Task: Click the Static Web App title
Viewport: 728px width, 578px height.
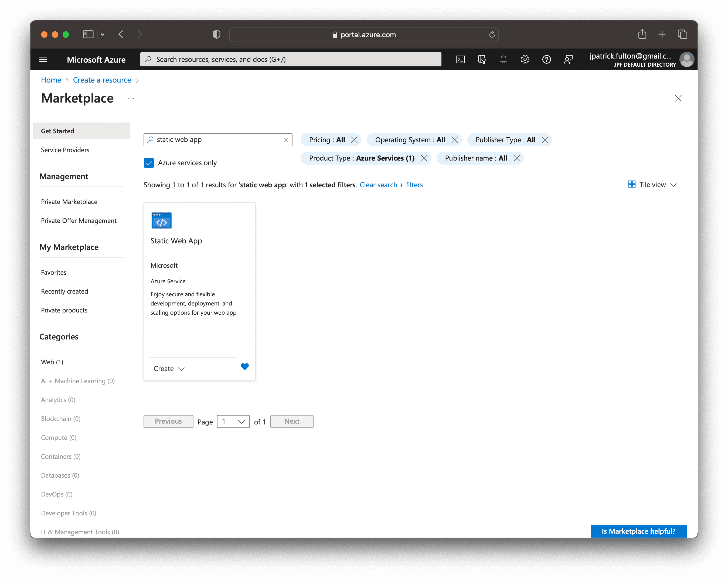Action: point(176,241)
